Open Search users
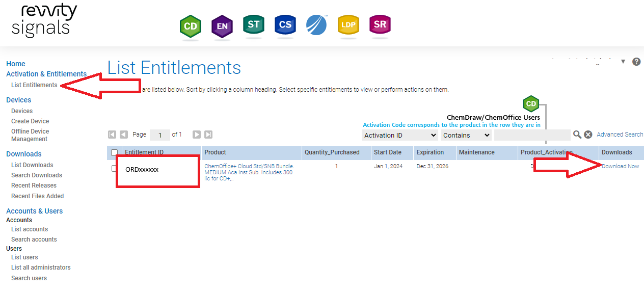Viewport: 644px width, 293px height. [29, 278]
